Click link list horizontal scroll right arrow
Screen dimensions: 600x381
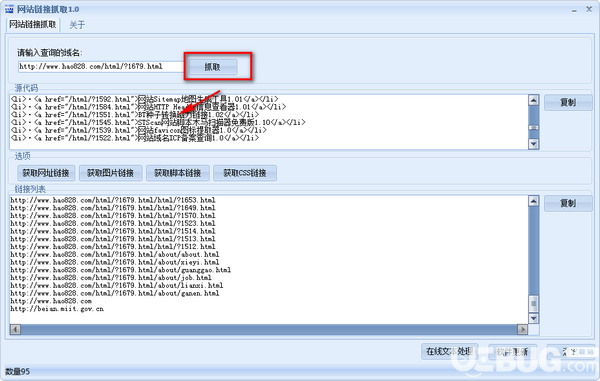pyautogui.click(x=522, y=329)
